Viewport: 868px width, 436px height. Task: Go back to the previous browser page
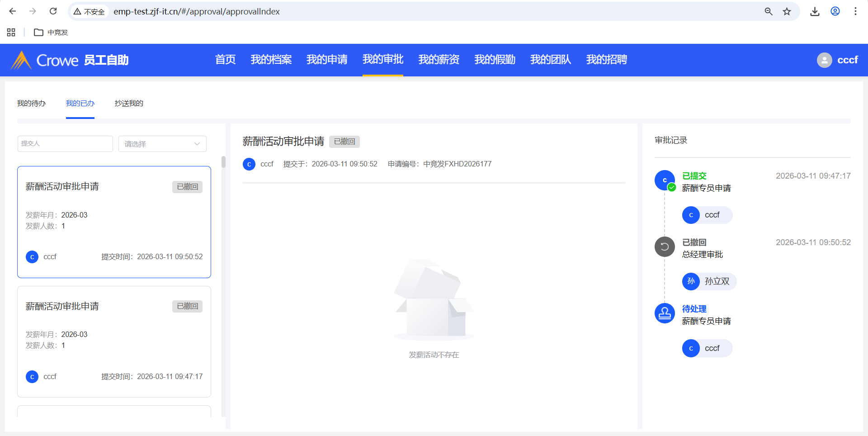[13, 11]
